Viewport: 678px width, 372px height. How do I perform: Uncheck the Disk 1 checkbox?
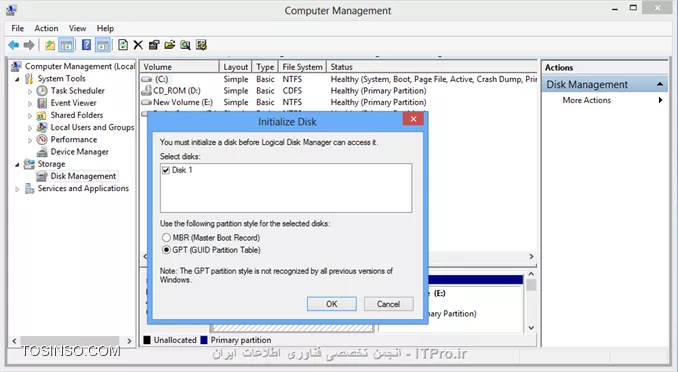[166, 170]
